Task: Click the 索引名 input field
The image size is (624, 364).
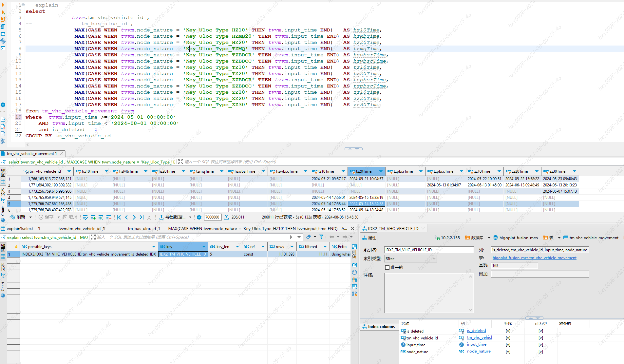Action: 429,250
